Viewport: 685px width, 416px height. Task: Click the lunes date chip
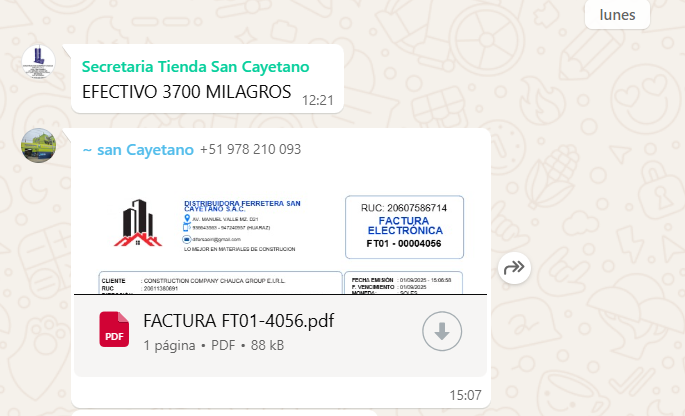click(617, 15)
